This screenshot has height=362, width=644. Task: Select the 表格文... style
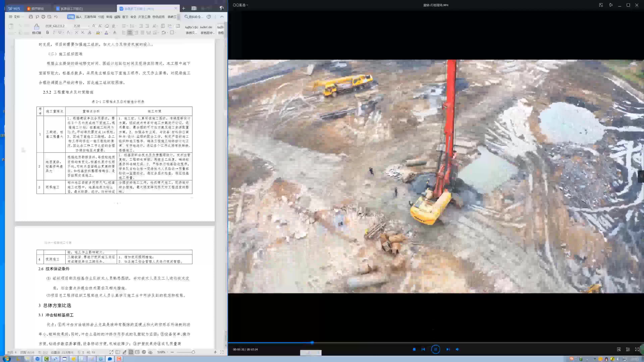click(191, 30)
